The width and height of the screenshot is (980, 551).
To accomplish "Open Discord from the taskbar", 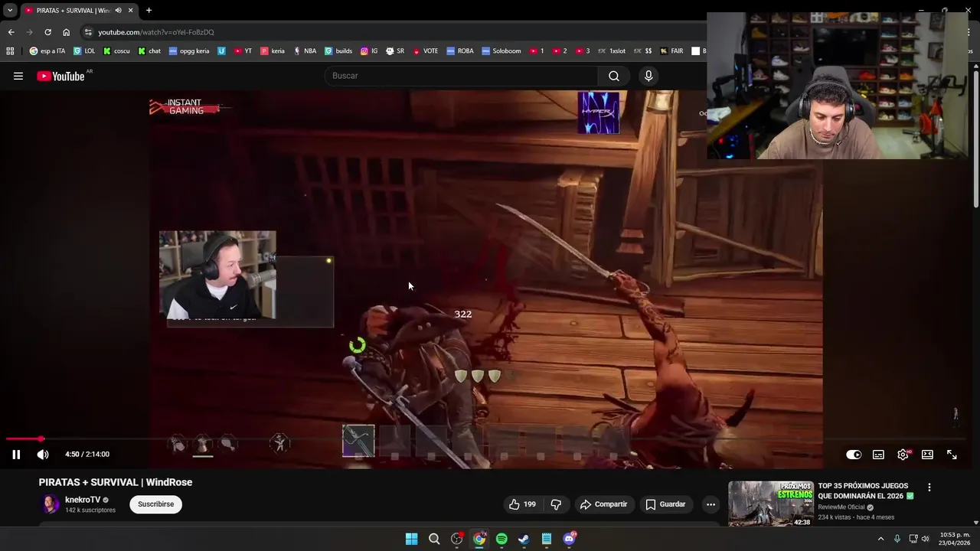I will pos(569,539).
